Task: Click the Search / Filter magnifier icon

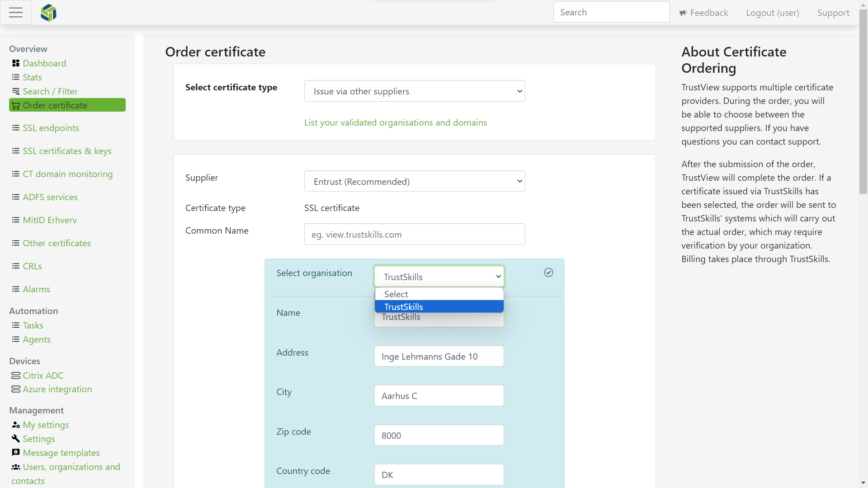Action: point(16,91)
